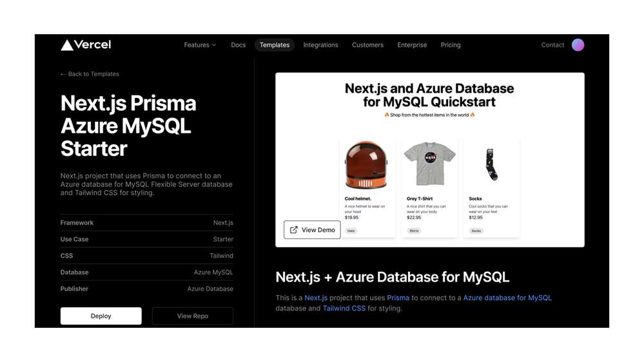Click the Deploy button
The height and width of the screenshot is (362, 644).
(x=101, y=316)
